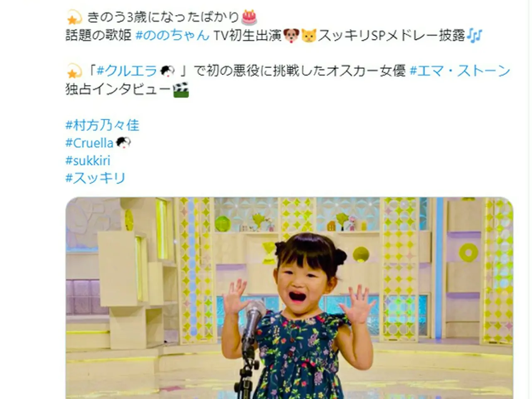Click the tweet text 話題の歌姫

pos(99,35)
